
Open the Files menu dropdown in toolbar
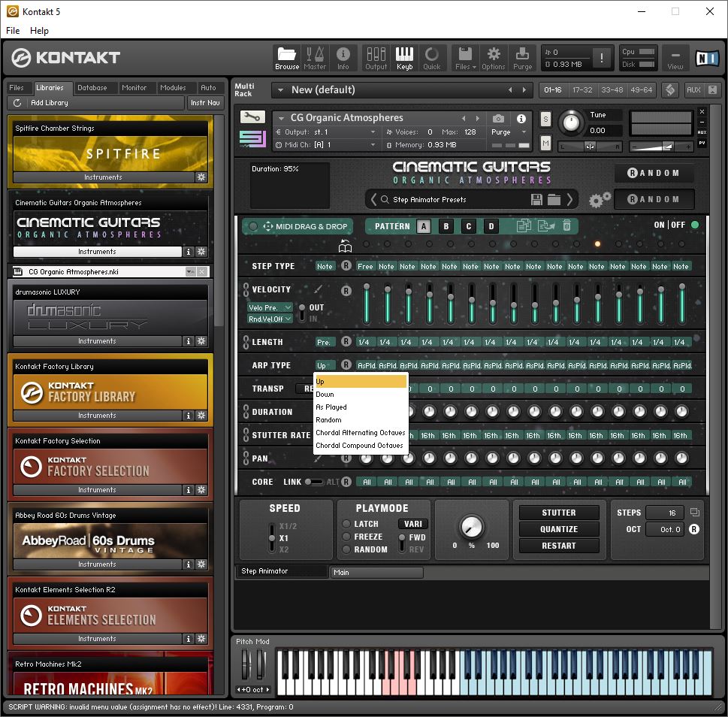tap(465, 58)
